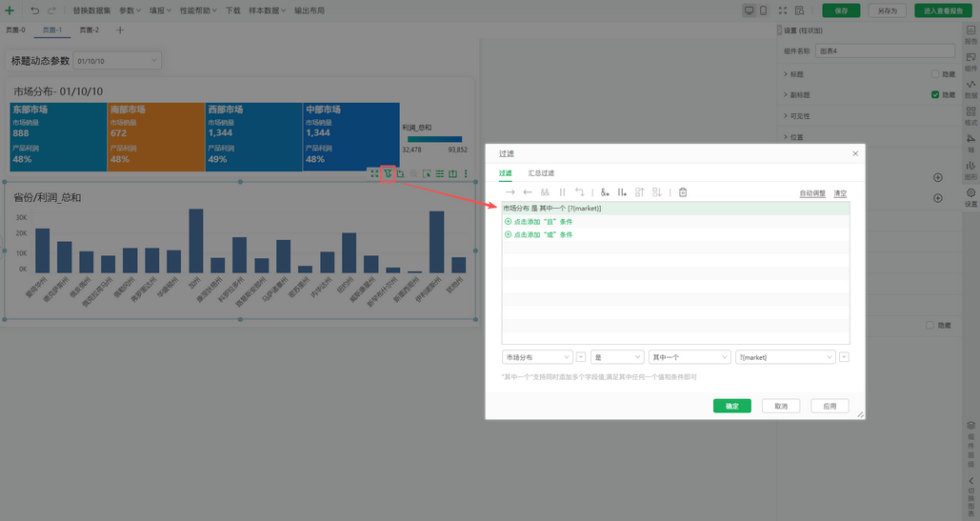Click the filter icon on the chart toolbar
The height and width of the screenshot is (521, 980).
click(x=388, y=173)
